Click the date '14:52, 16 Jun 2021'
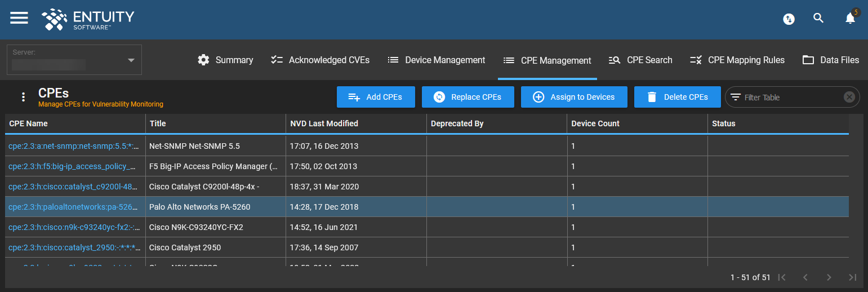 tap(324, 227)
